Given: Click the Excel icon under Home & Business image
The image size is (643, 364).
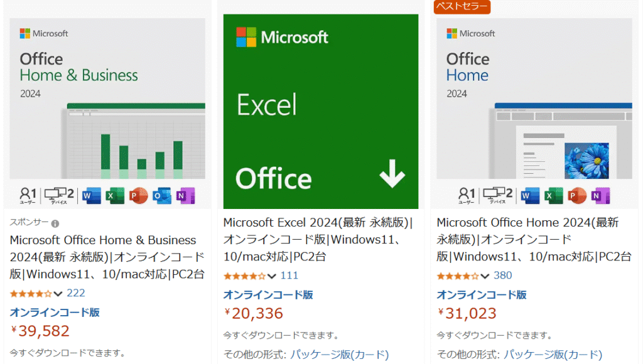Looking at the screenshot, I should [115, 196].
